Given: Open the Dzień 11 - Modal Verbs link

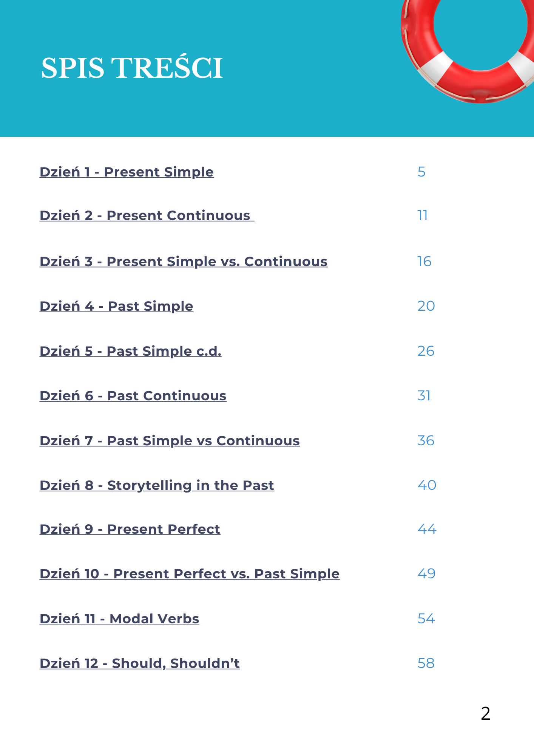Looking at the screenshot, I should [x=119, y=619].
